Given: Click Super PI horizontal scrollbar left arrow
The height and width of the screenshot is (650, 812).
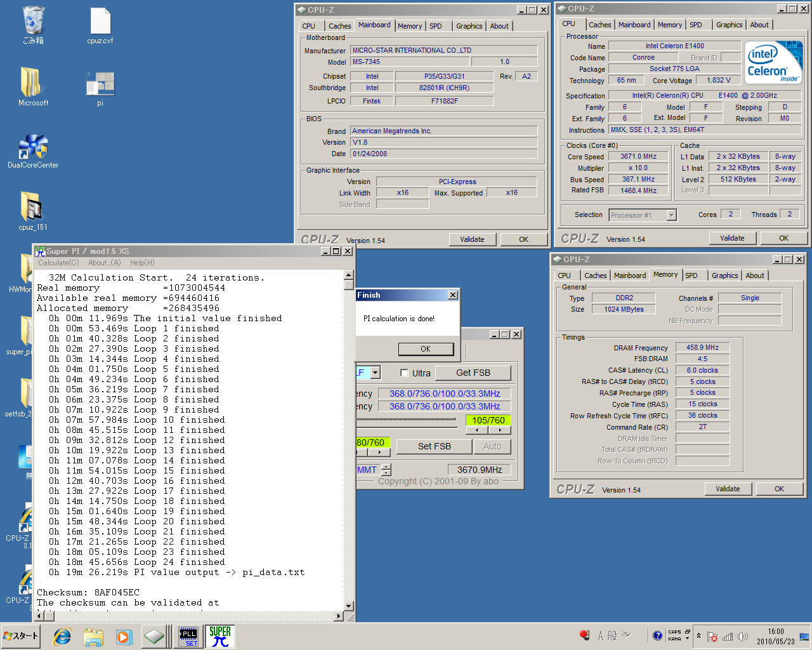Looking at the screenshot, I should click(39, 616).
